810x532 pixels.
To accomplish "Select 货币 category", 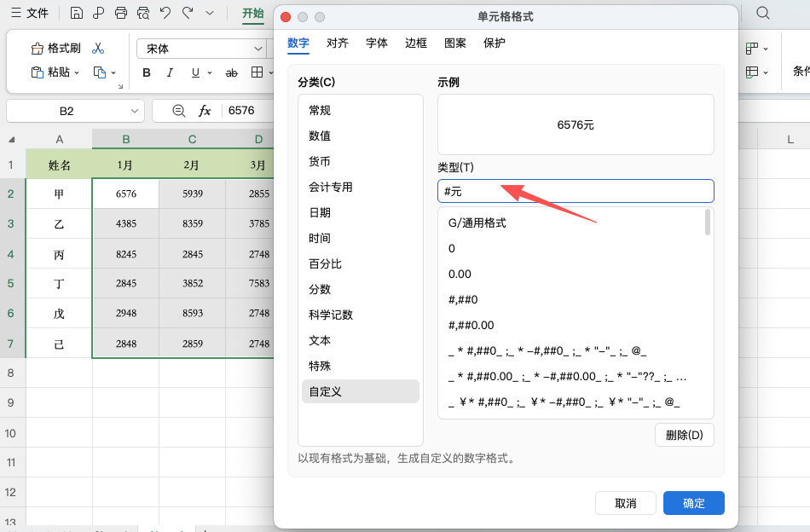I will click(360, 162).
